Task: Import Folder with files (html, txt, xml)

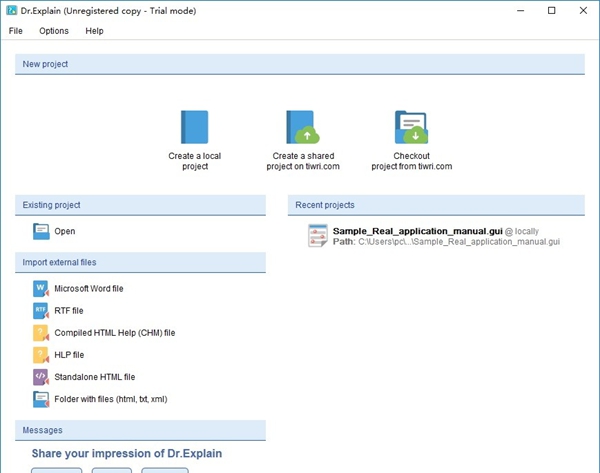Action: 111,399
